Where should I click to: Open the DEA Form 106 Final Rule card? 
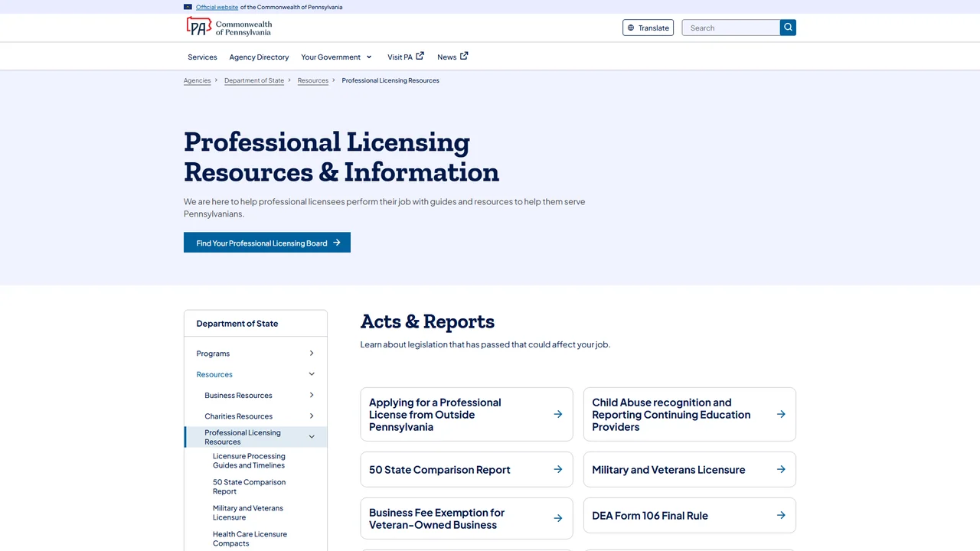pyautogui.click(x=689, y=515)
